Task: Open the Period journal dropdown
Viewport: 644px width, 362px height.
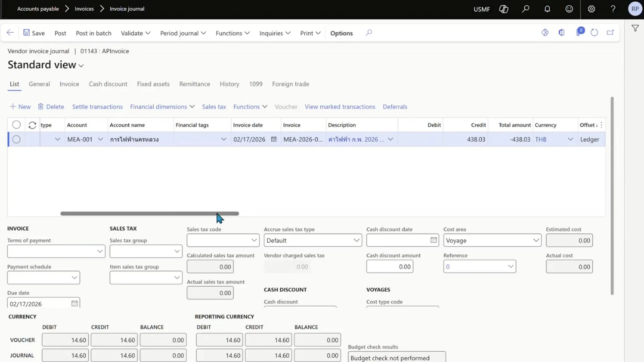Action: (x=183, y=33)
